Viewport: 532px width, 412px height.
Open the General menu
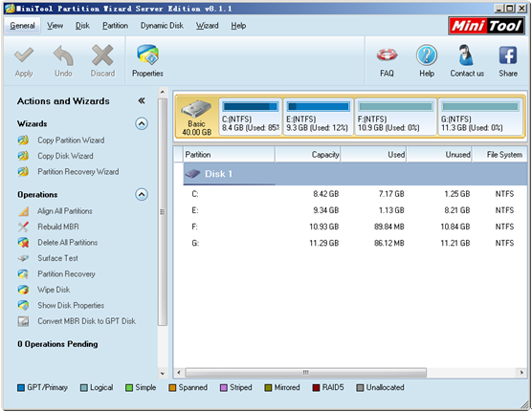pos(22,26)
